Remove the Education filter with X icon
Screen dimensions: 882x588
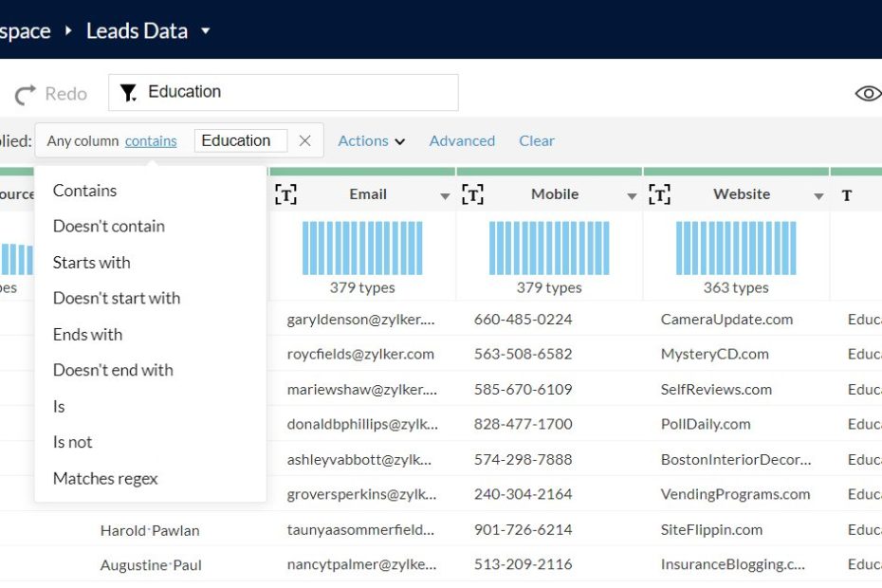coord(304,140)
